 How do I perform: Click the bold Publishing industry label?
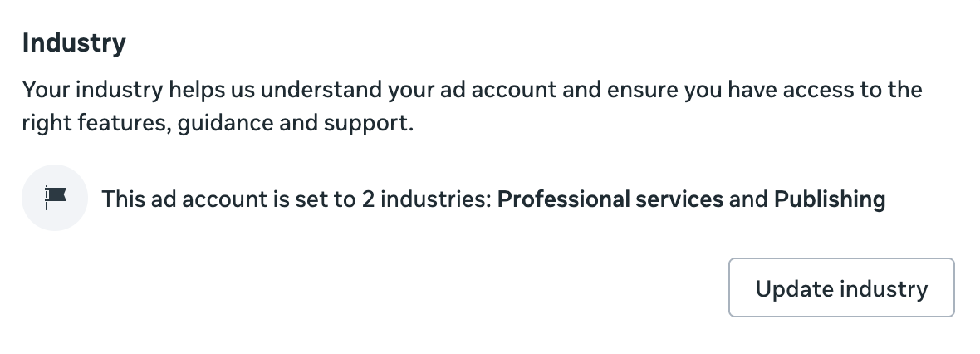tap(829, 199)
